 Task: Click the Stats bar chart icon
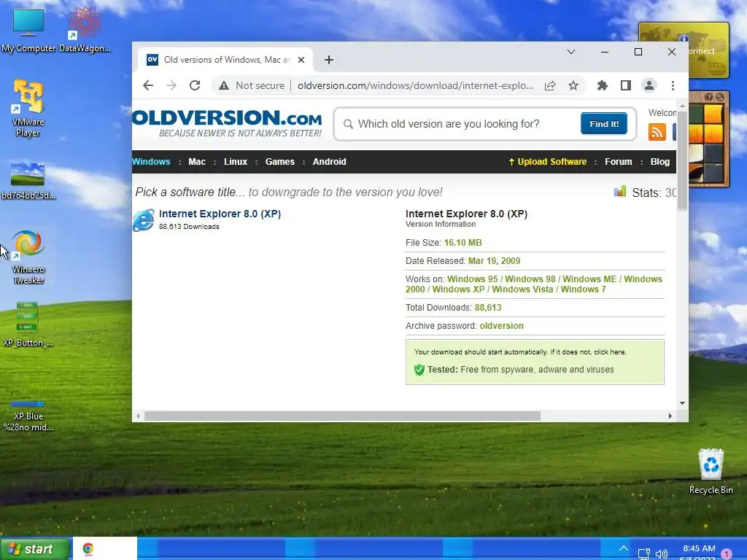click(620, 192)
